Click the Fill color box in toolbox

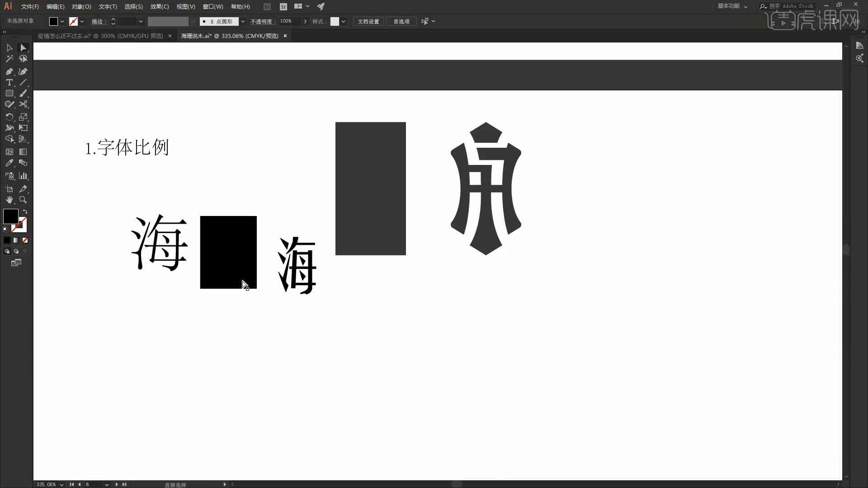point(10,216)
